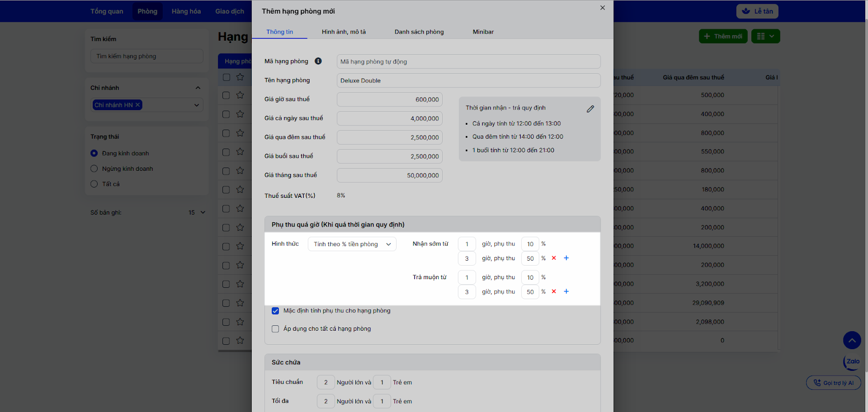Add another late checkout surcharge row

(x=566, y=292)
